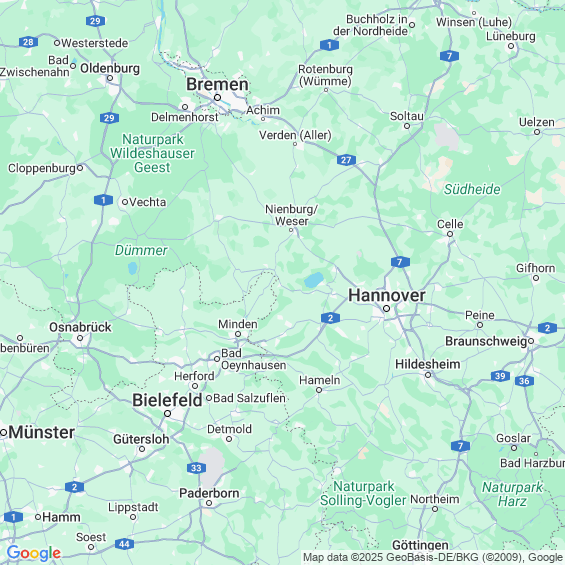
Task: Click the A28 highway shield near Westerstede
Action: pos(28,42)
